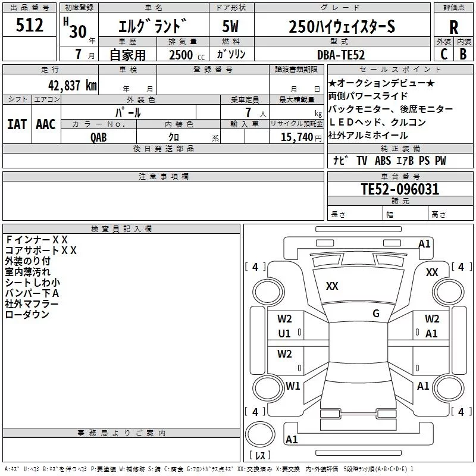Viewport: 476px width, 476px height.
Task: Click the エアB equipment entry
Action: 405,160
